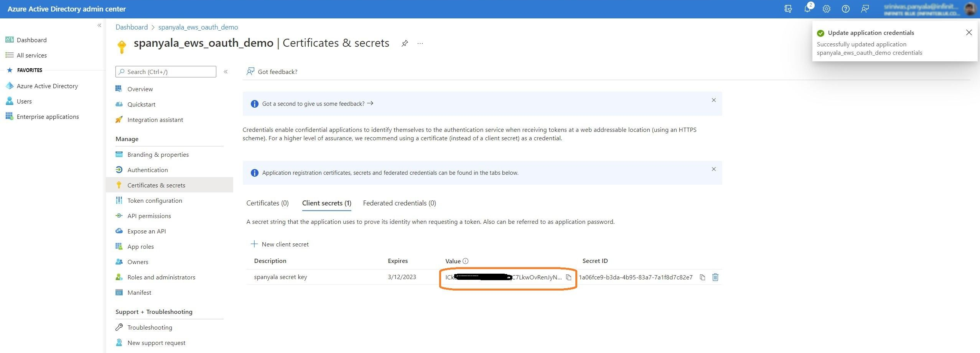Select the spanyala secret key description
This screenshot has height=353, width=980.
point(280,277)
